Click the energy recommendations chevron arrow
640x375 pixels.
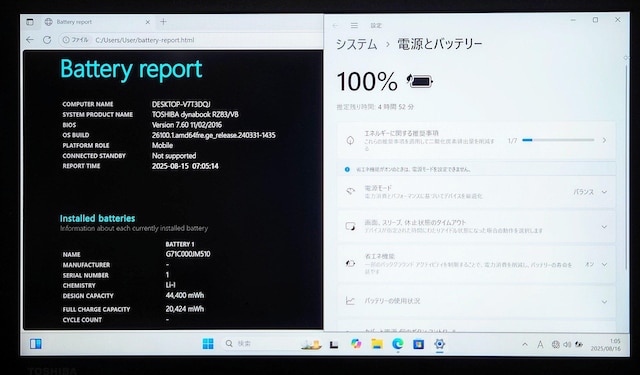[x=604, y=140]
